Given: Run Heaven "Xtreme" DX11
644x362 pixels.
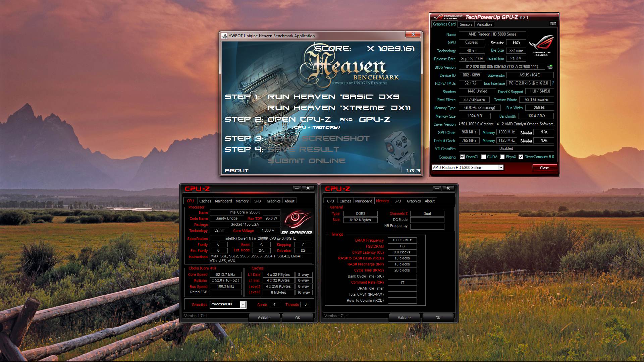Looking at the screenshot, I should pyautogui.click(x=339, y=108).
